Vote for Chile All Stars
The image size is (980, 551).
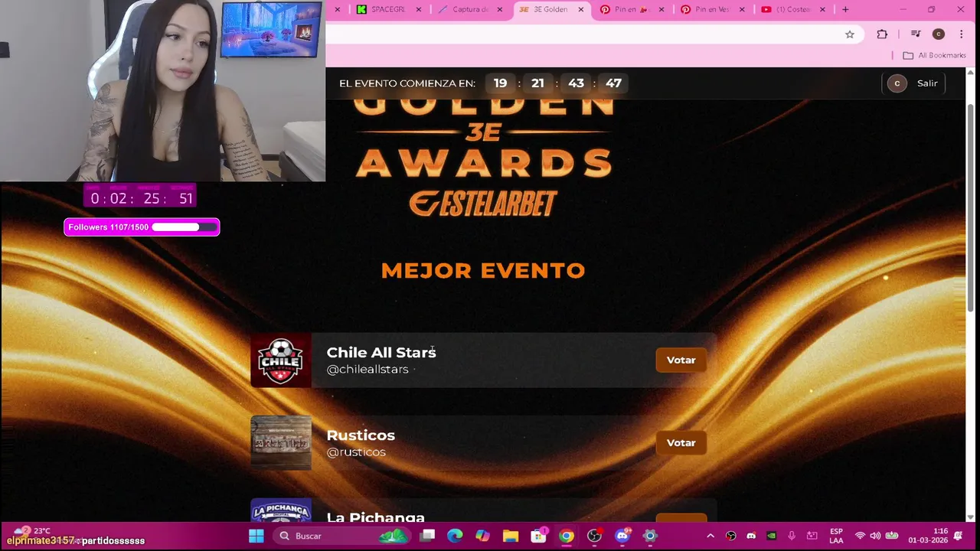pyautogui.click(x=681, y=360)
